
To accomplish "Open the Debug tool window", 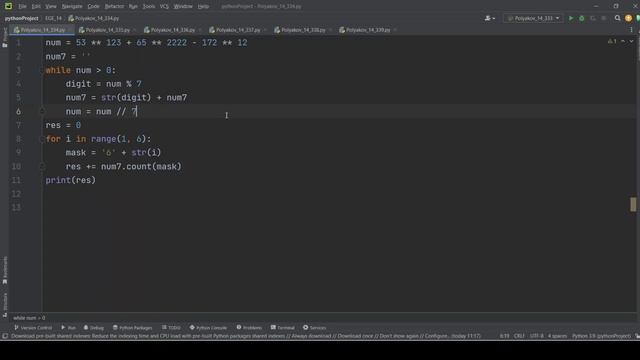I will click(94, 327).
